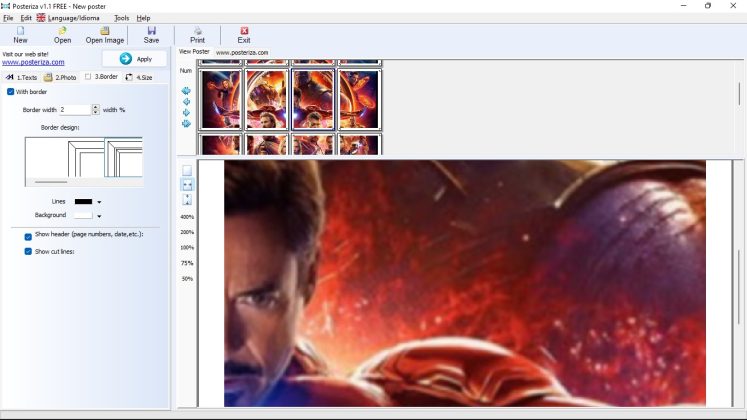
Task: Switch to the 2.Photo tab
Action: pyautogui.click(x=60, y=77)
